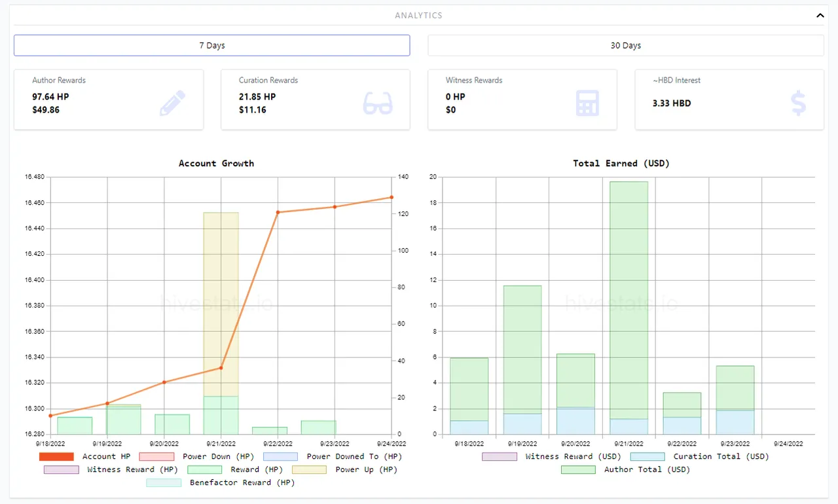
Task: Select the yellow Power Up bar on 9/21/2022
Action: [x=221, y=304]
